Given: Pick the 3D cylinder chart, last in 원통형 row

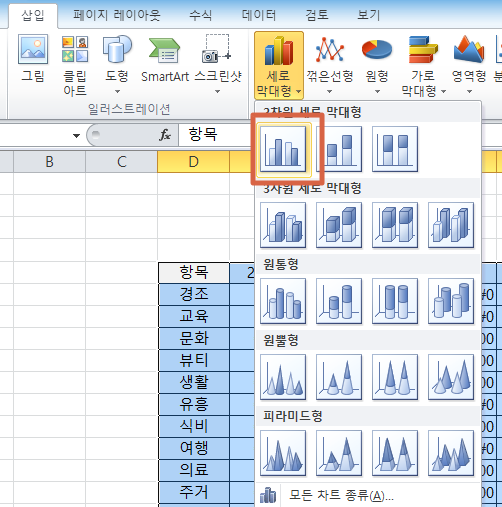Looking at the screenshot, I should click(x=451, y=301).
